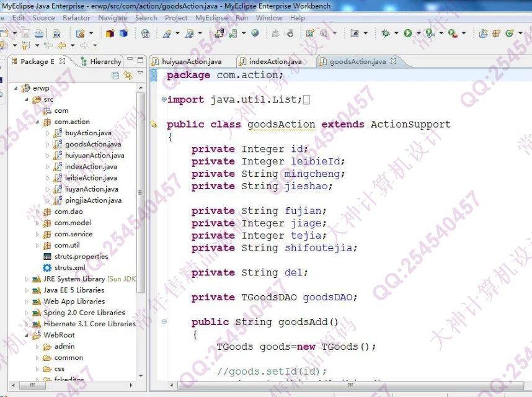532x397 pixels.
Task: Maximize the Package Explorer view
Action: click(140, 60)
